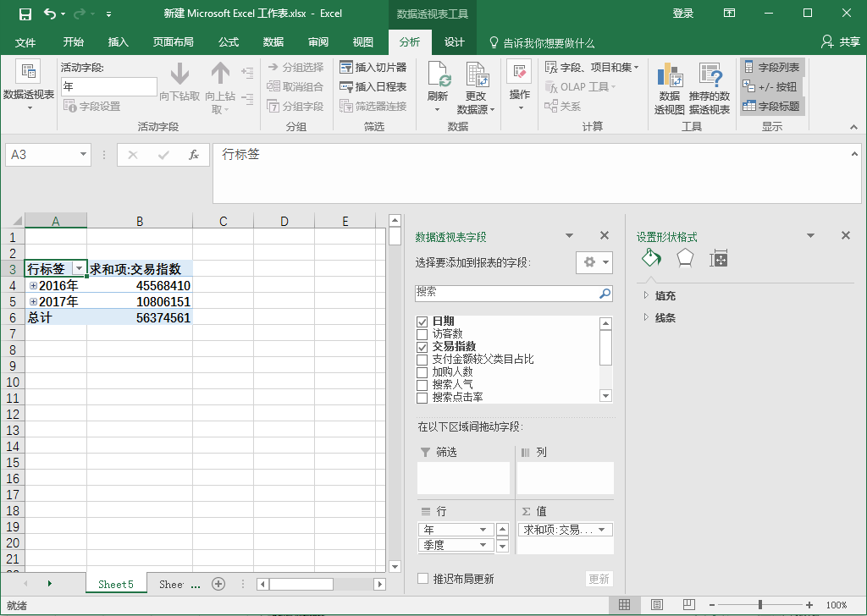
Task: Select the Effects pentagon icon
Action: coord(685,258)
